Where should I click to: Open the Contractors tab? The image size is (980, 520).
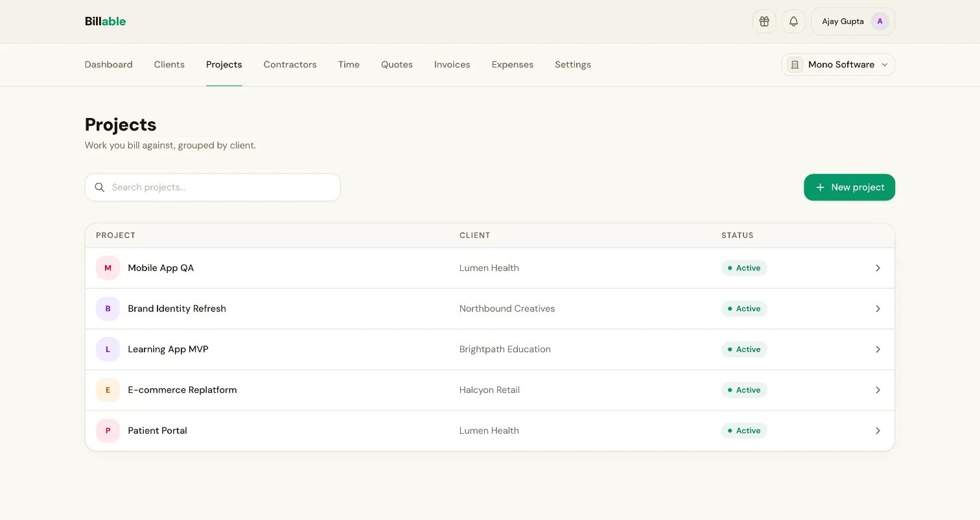pyautogui.click(x=290, y=65)
